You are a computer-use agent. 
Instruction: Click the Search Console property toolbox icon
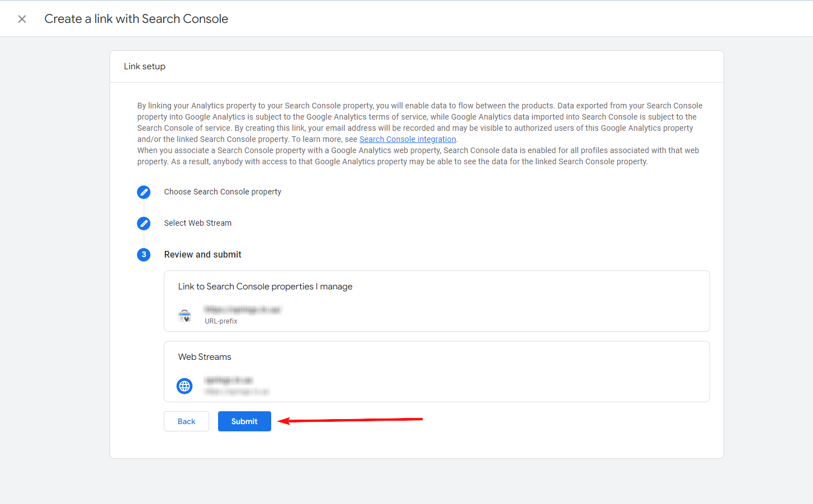tap(185, 316)
